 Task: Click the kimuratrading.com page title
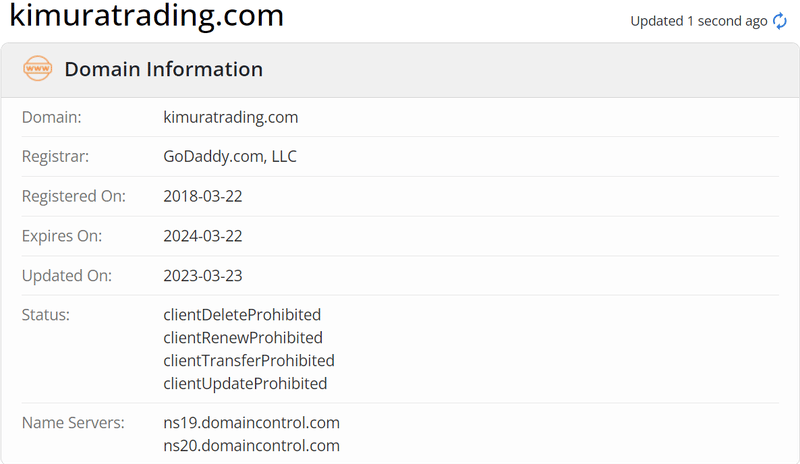pyautogui.click(x=146, y=15)
